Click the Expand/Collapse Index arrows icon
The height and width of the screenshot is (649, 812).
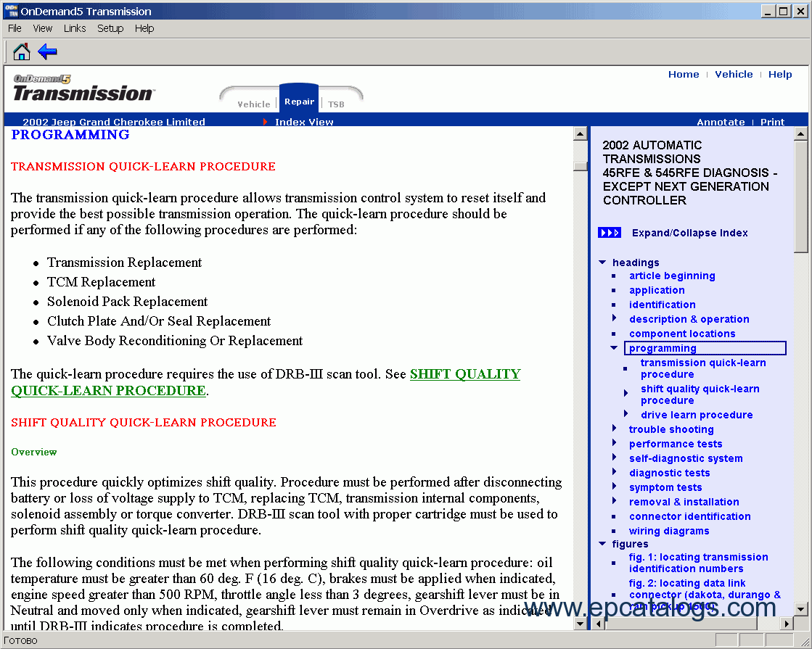pyautogui.click(x=609, y=232)
